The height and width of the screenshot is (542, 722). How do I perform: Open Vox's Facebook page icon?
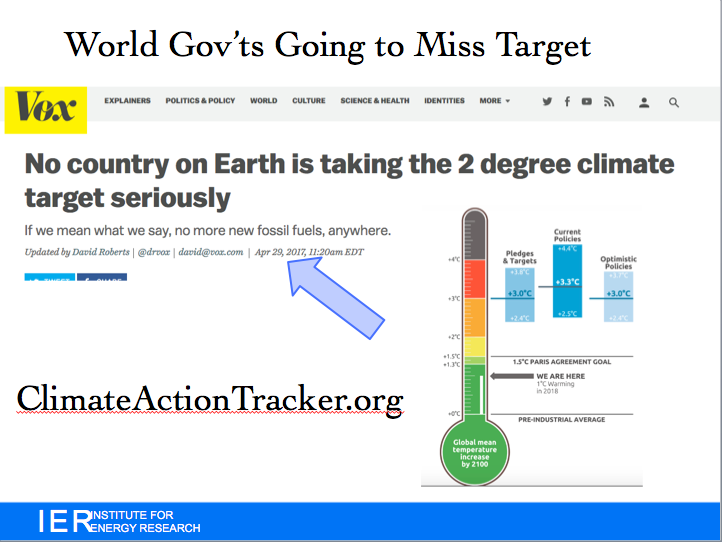point(567,102)
